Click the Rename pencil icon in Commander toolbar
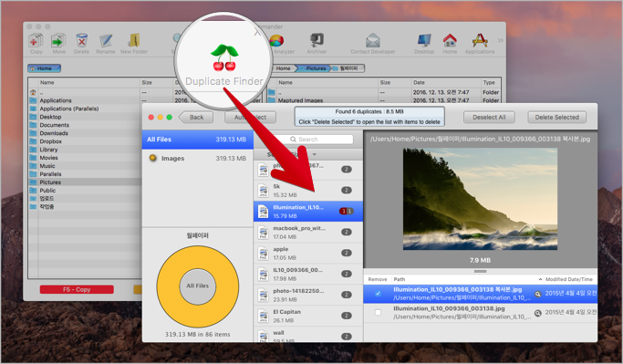Screen dimensions: 623x364 105,40
